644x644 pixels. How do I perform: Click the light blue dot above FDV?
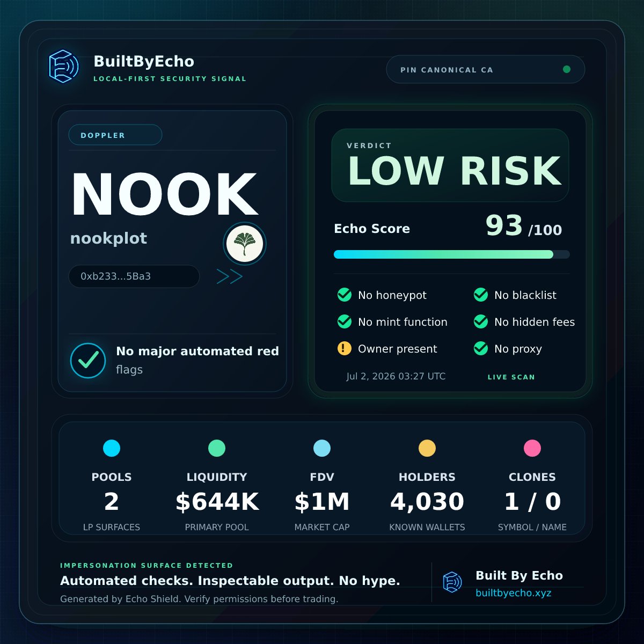[322, 448]
